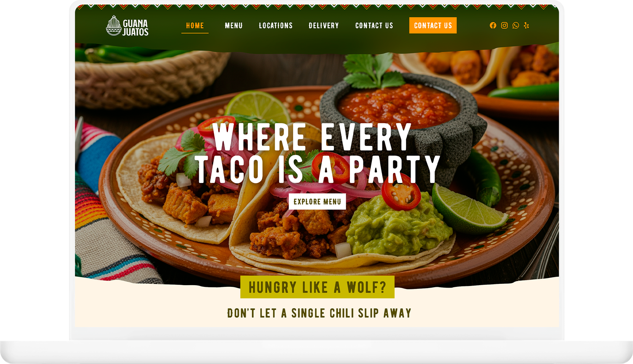Click the Guanajuatos logo

127,26
